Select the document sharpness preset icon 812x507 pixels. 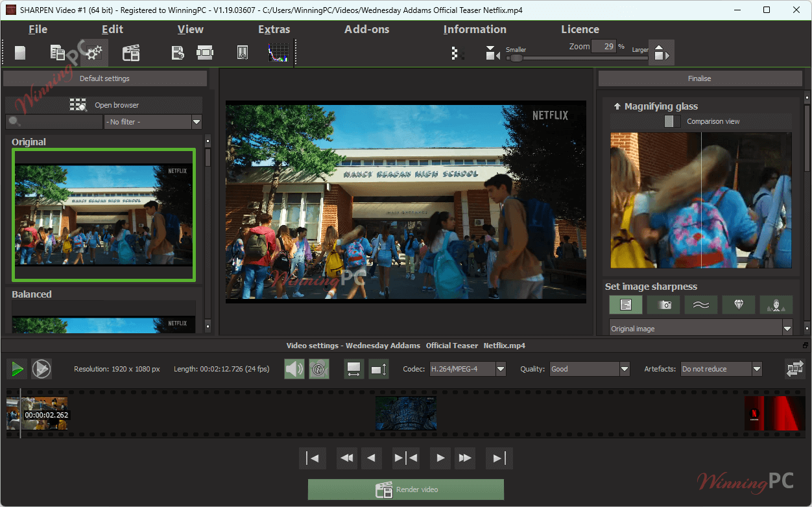tap(626, 305)
